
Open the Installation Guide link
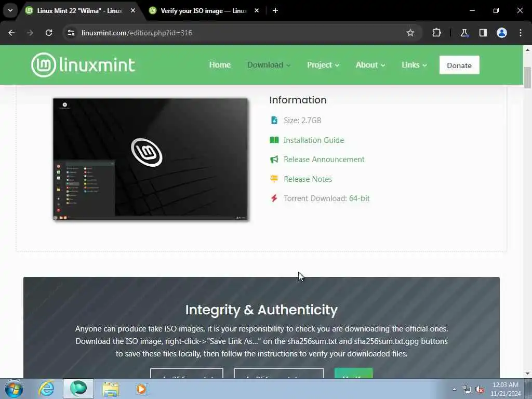pos(313,140)
